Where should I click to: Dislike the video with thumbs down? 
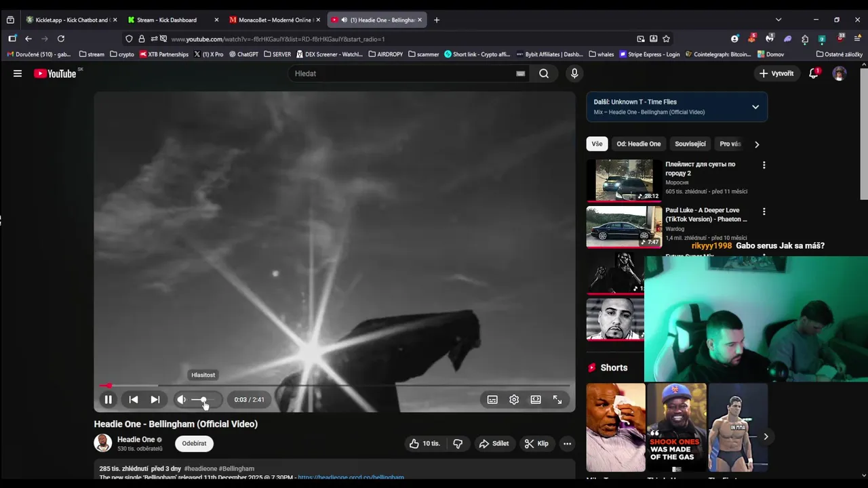click(x=458, y=443)
